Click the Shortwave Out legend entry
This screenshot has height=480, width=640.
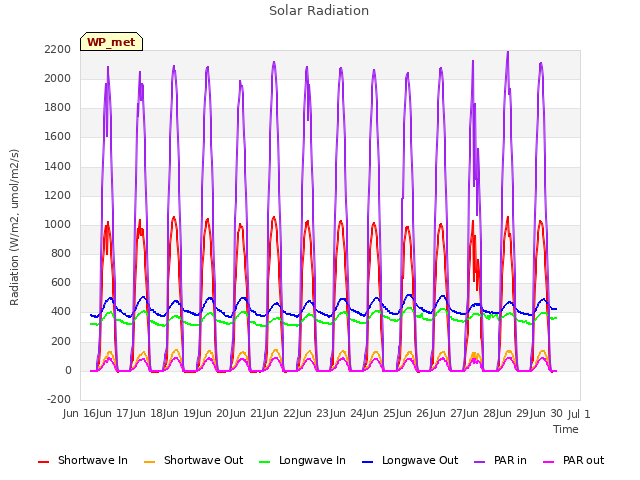pyautogui.click(x=193, y=460)
